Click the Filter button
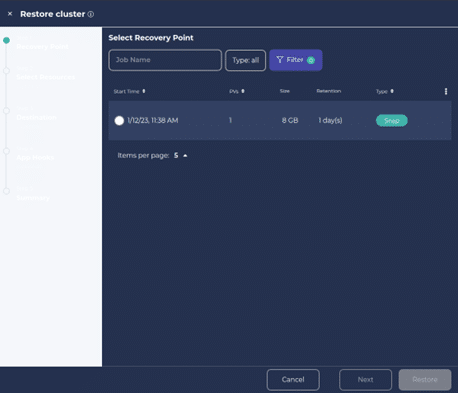 pyautogui.click(x=296, y=60)
